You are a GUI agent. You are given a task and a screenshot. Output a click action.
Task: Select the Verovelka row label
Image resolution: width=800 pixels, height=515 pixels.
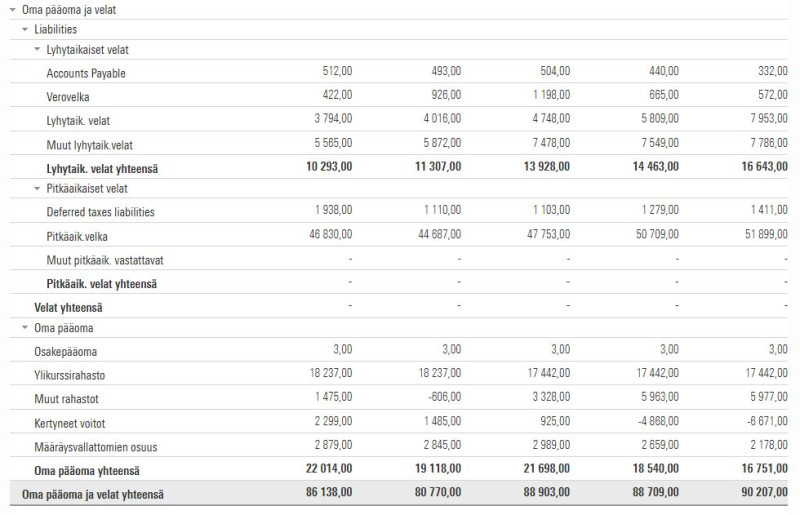(68, 97)
